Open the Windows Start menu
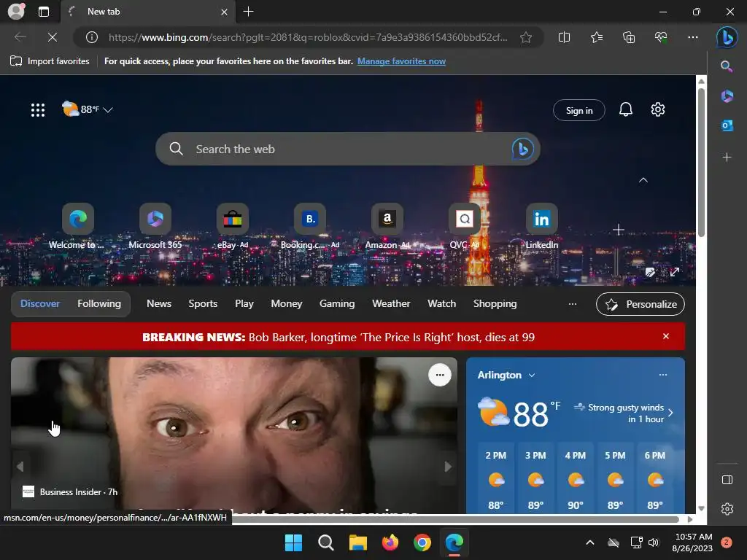This screenshot has width=747, height=560. tap(293, 542)
